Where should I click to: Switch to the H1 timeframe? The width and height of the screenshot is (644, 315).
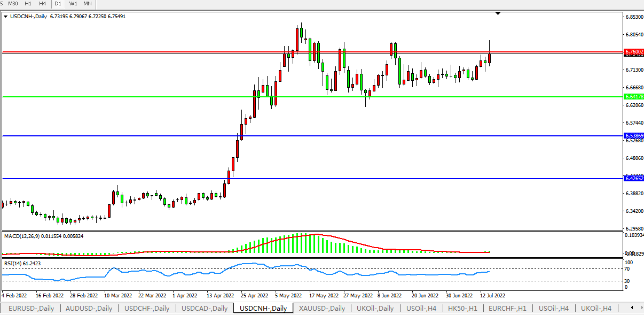28,4
